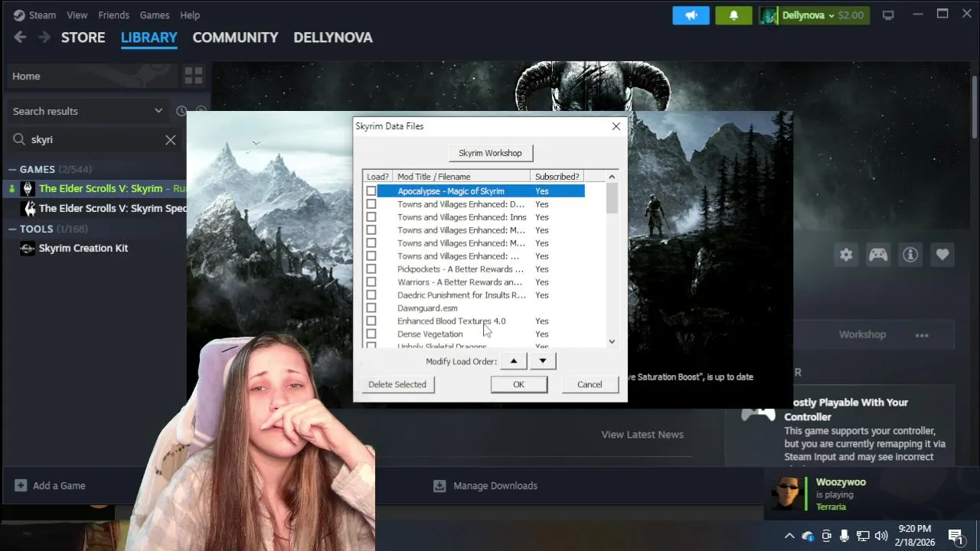Click the Skyrim Creation Kit icon
The width and height of the screenshot is (980, 551).
point(28,248)
